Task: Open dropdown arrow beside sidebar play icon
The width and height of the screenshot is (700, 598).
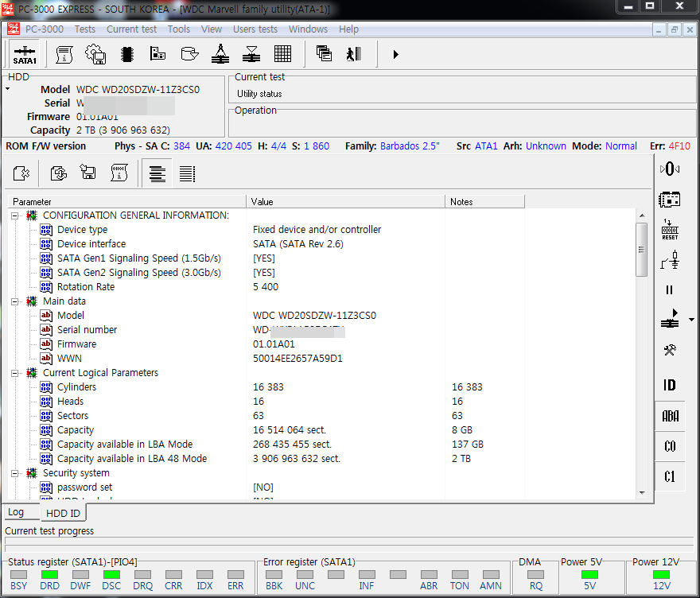Action: [x=691, y=320]
